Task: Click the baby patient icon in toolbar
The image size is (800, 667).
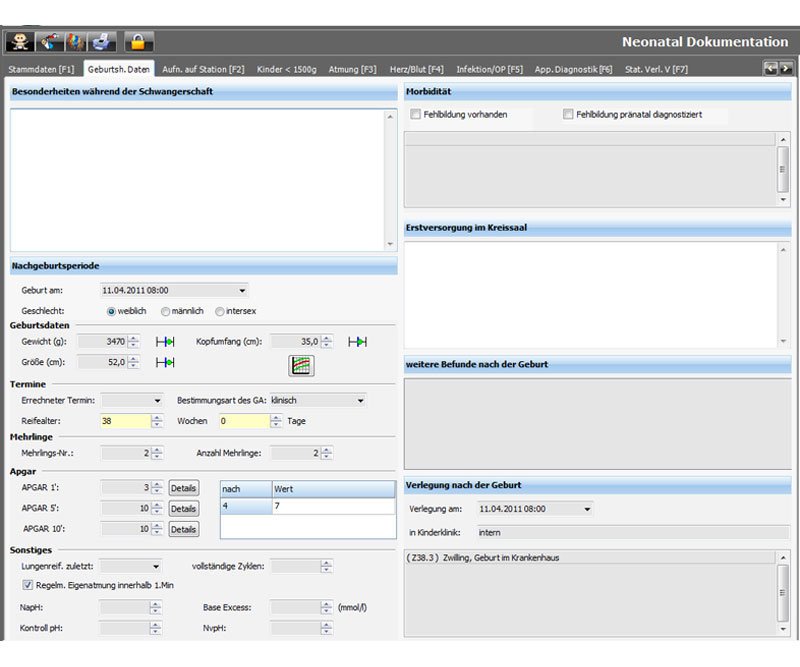Action: click(x=20, y=42)
